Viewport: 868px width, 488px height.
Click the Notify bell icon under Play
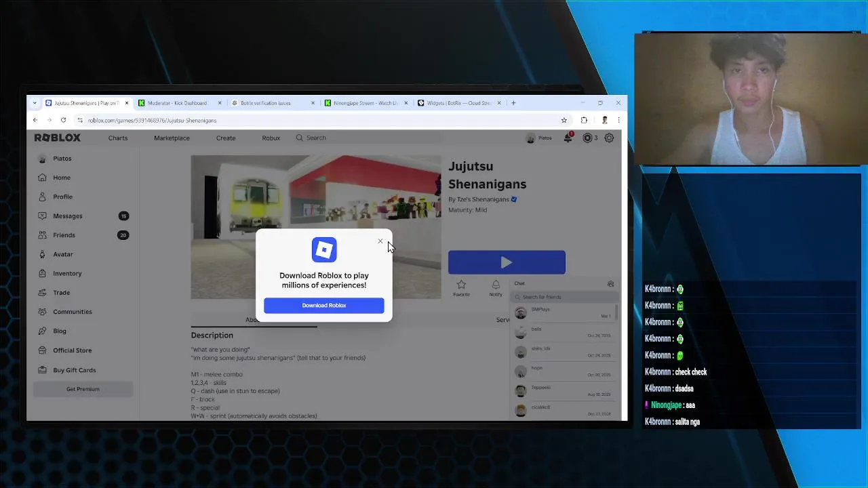(x=496, y=287)
